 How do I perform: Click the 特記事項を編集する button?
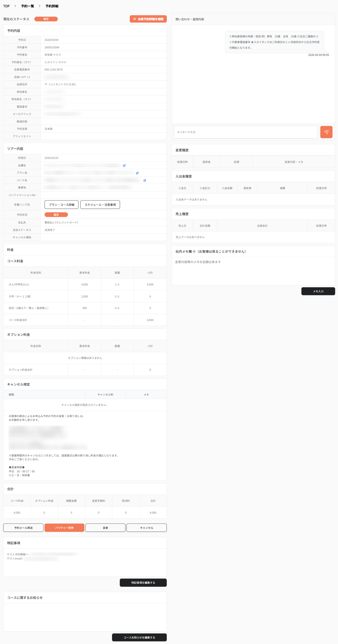pyautogui.click(x=143, y=583)
